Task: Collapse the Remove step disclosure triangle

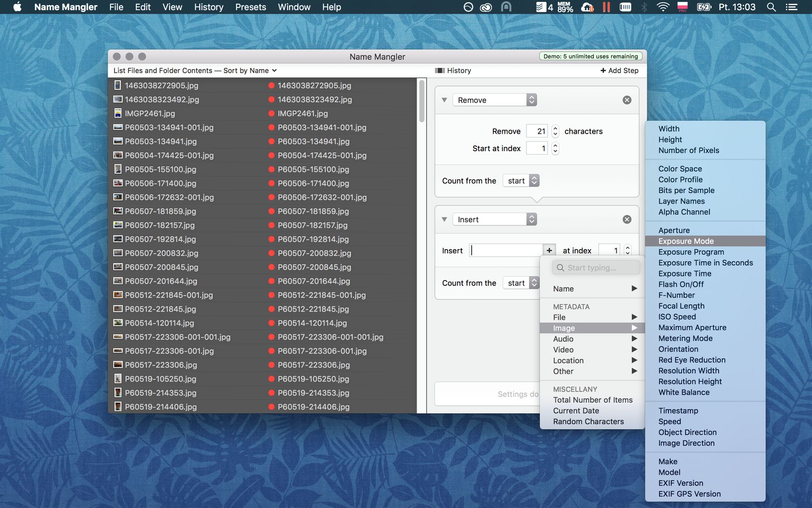Action: (444, 100)
